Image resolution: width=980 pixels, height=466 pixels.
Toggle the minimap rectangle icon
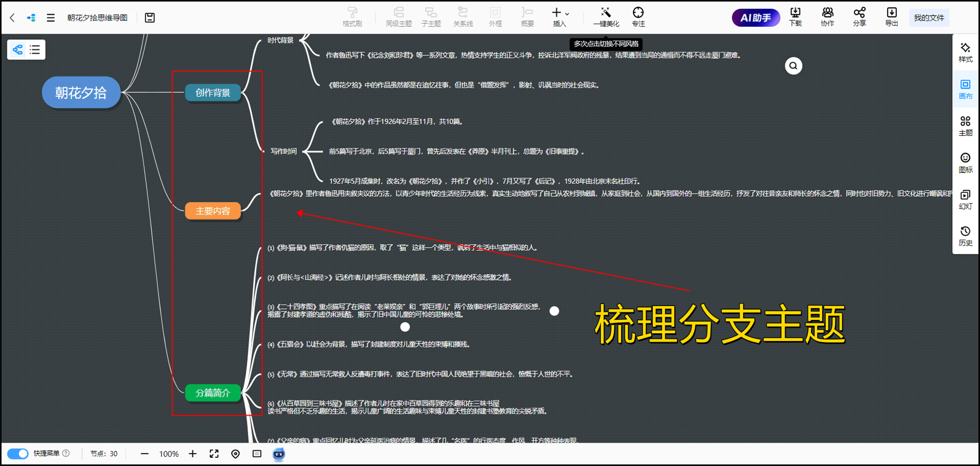pyautogui.click(x=257, y=454)
